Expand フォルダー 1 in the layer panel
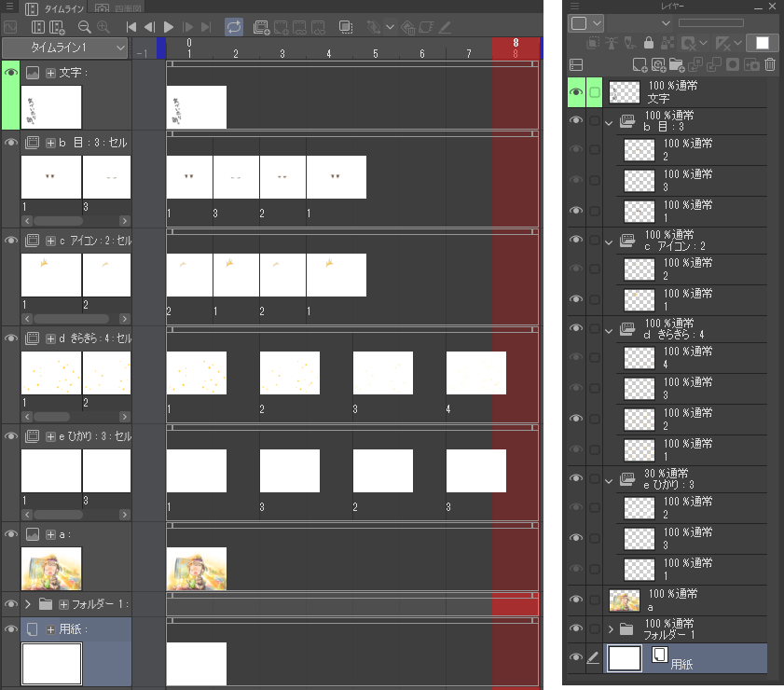 pos(610,629)
